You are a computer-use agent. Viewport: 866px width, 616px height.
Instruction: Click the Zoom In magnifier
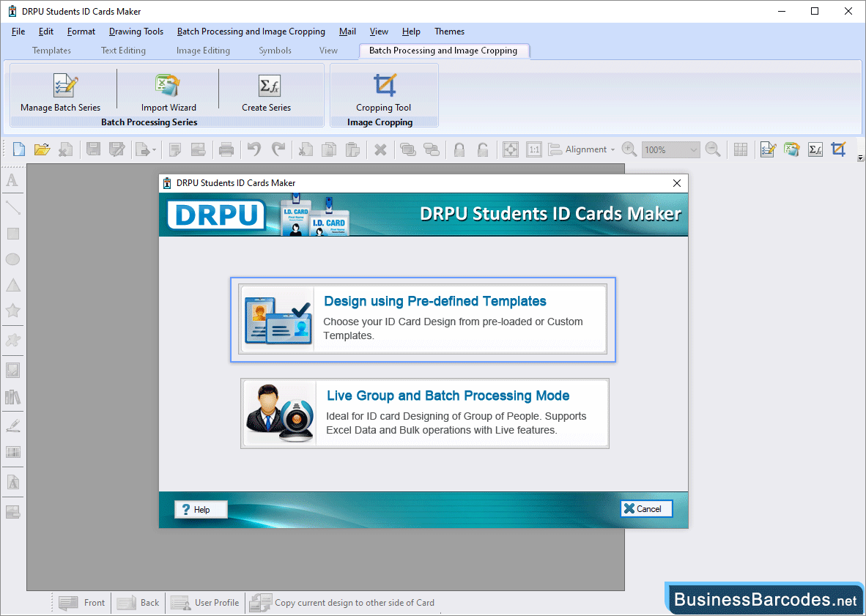(x=629, y=149)
